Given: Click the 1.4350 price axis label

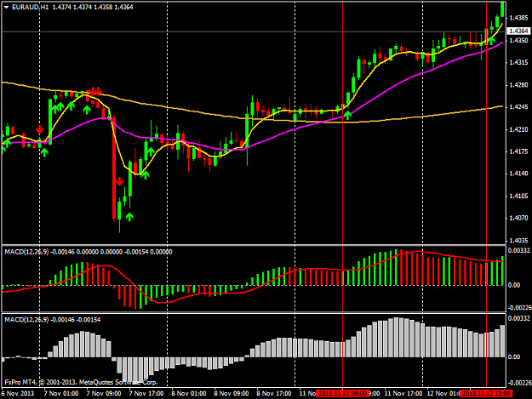Looking at the screenshot, I should click(518, 40).
